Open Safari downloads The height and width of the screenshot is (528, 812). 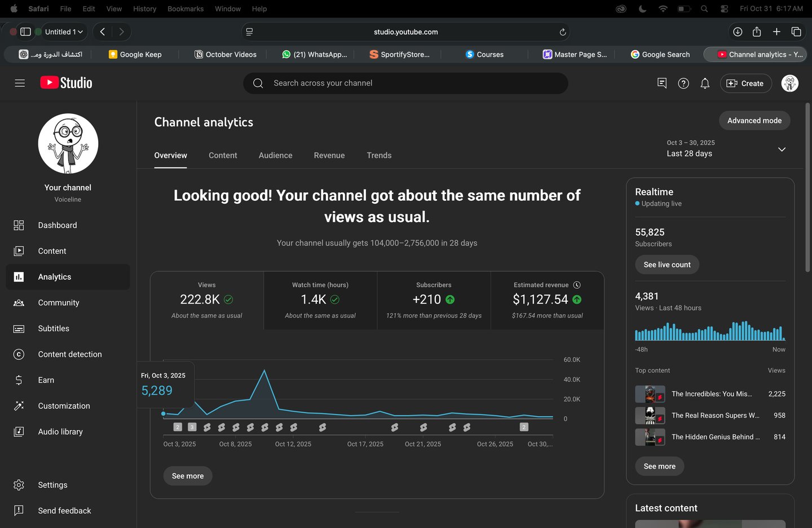click(x=738, y=32)
